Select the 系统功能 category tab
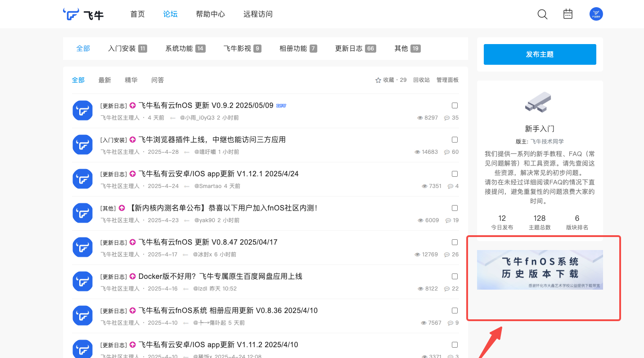This screenshot has width=644, height=358. pyautogui.click(x=185, y=49)
